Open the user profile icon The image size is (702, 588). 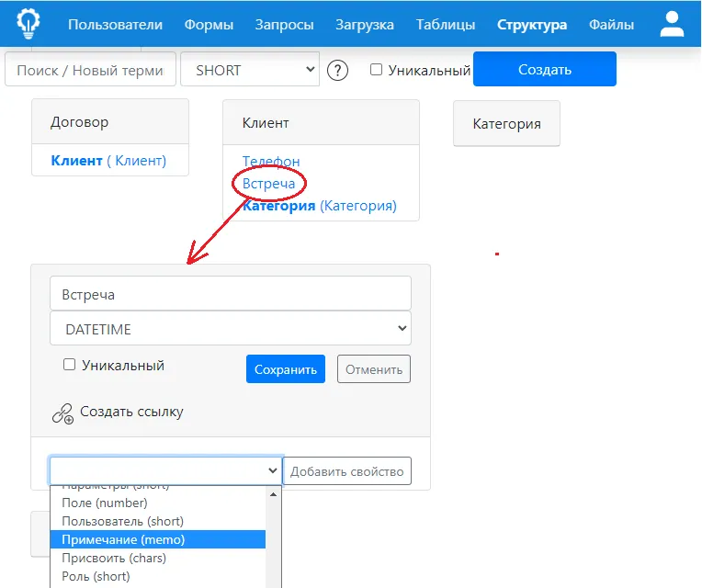pyautogui.click(x=672, y=24)
